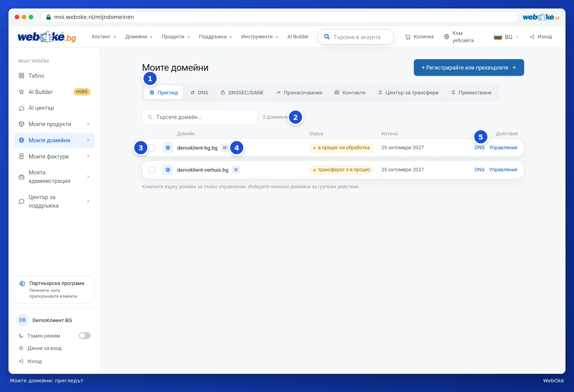Click the chat bubble icon of AI център
Screen dimensions: 574x392
tap(21, 108)
